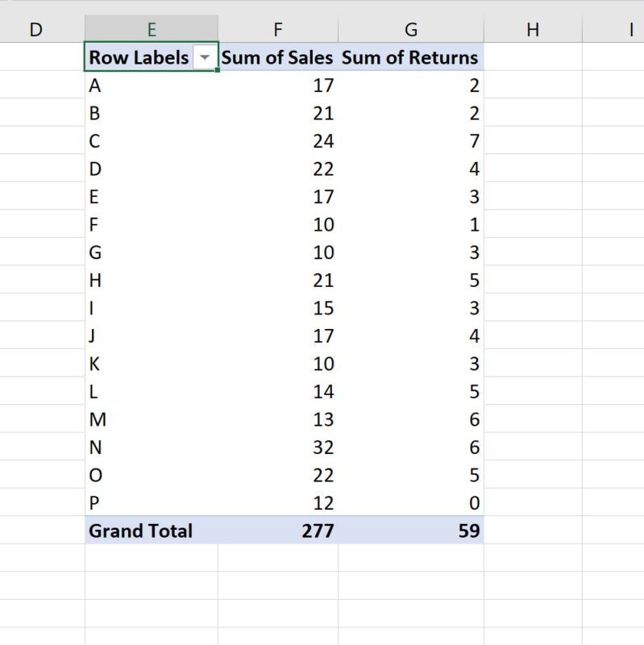The image size is (644, 645).
Task: Select the row label H cell
Action: click(x=121, y=280)
